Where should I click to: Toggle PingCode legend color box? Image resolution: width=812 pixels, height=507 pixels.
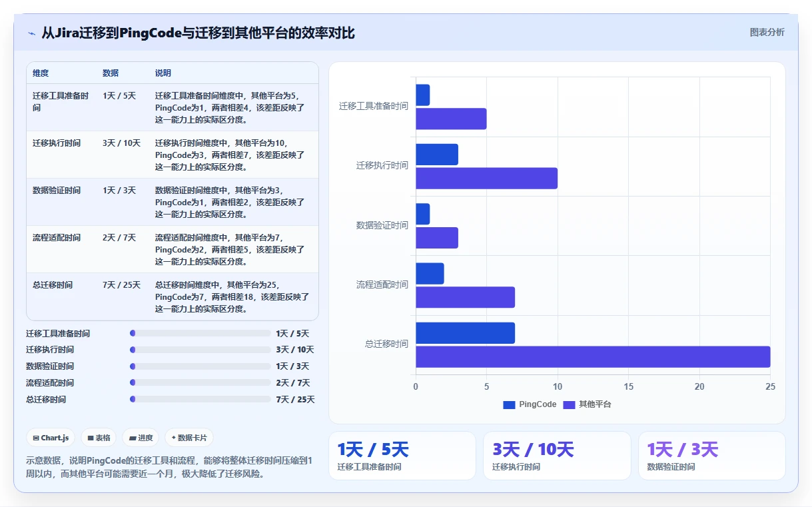point(509,404)
